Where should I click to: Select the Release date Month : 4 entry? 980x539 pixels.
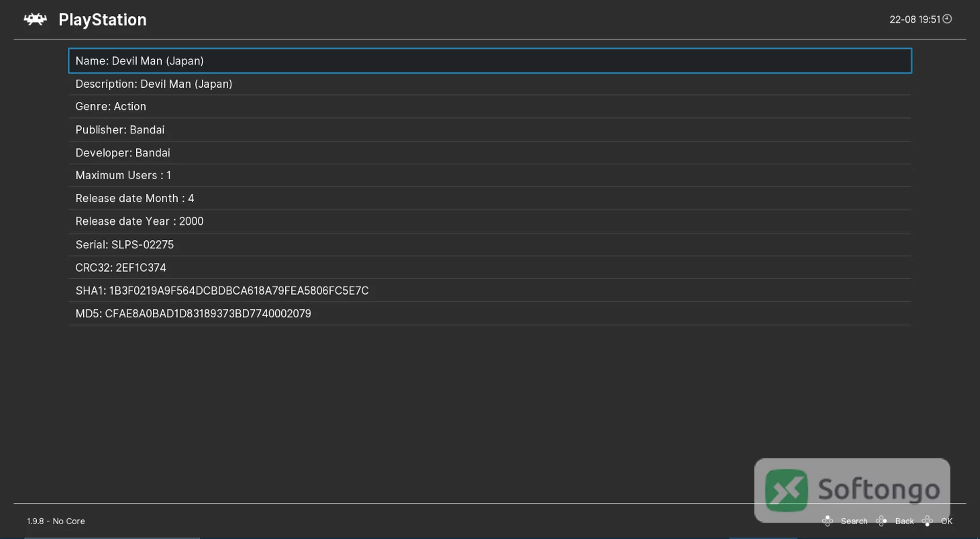tap(490, 199)
